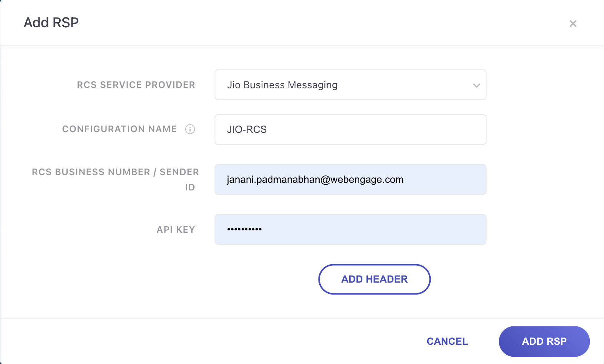604x364 pixels.
Task: Click the service provider dropdown chevron
Action: click(476, 85)
